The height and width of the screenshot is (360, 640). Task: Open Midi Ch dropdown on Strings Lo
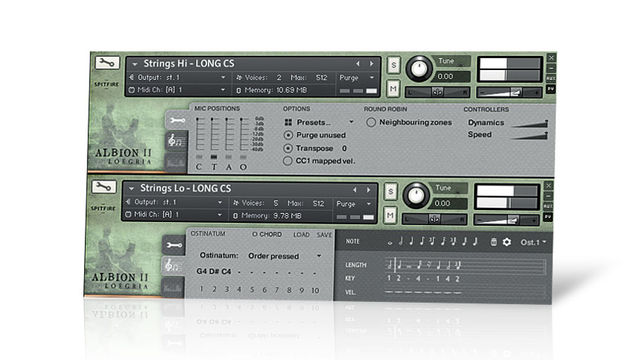(x=220, y=214)
